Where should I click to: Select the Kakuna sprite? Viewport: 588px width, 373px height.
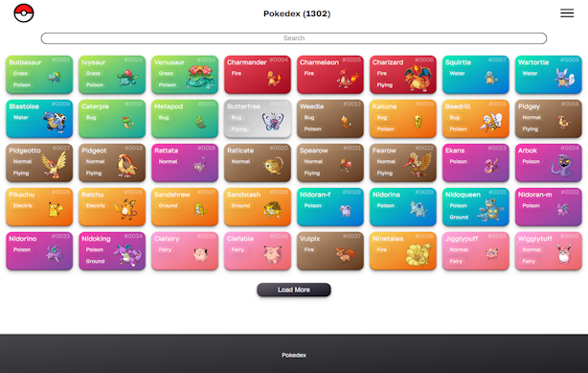coord(418,122)
